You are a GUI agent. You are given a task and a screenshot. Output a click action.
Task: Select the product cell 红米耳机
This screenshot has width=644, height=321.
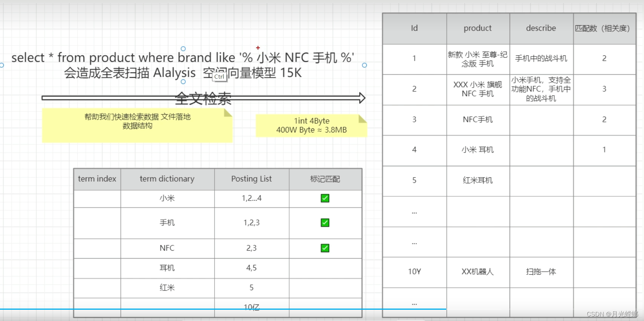[x=478, y=181]
